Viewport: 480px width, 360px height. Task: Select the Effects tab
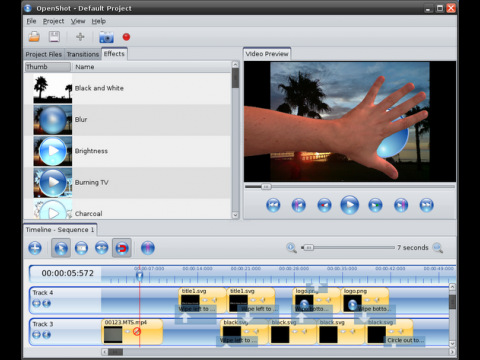click(x=114, y=54)
